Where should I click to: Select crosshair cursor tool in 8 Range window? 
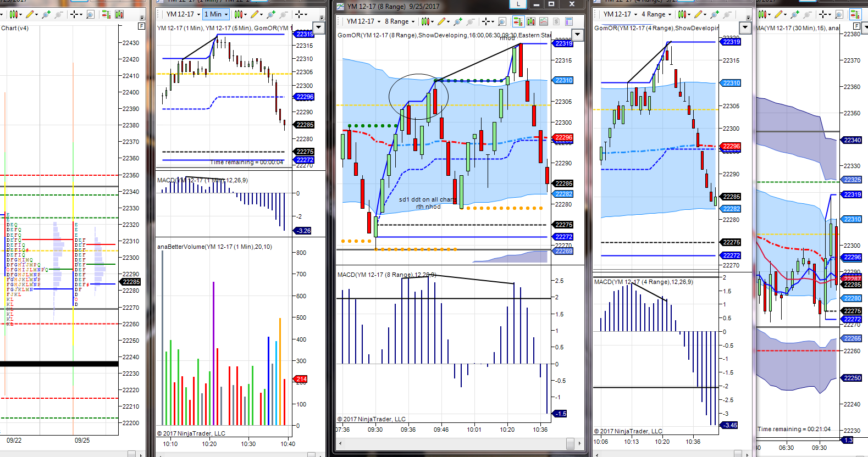pos(488,21)
